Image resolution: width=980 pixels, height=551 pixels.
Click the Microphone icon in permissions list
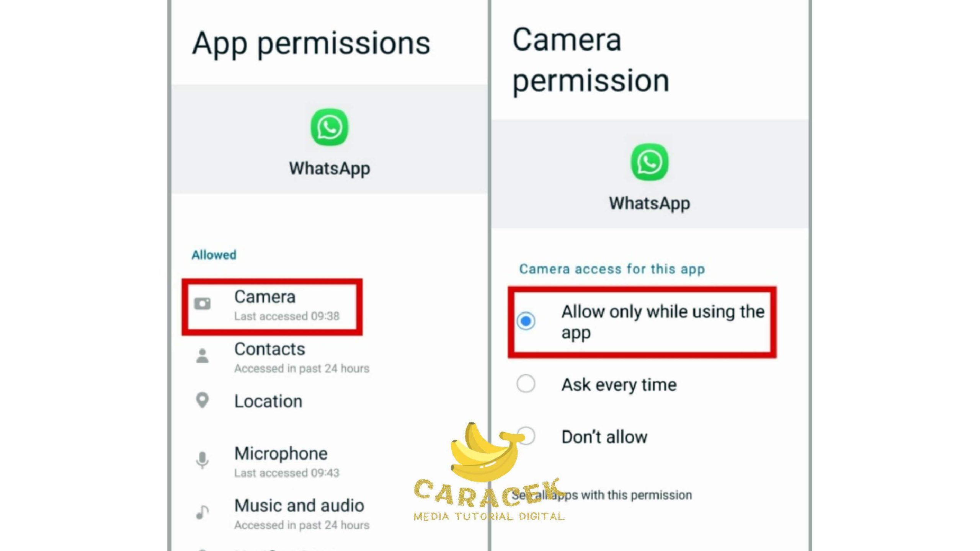202,460
